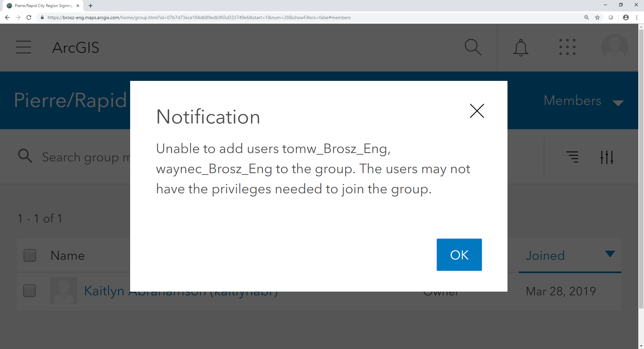Toggle the Joined column sort arrow
Viewport: 644px width, 349px height.
(x=610, y=254)
